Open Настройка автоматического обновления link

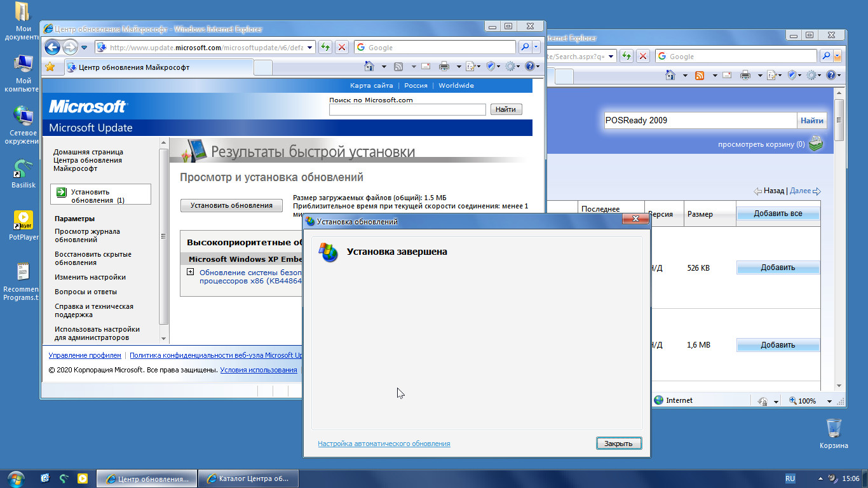(384, 444)
